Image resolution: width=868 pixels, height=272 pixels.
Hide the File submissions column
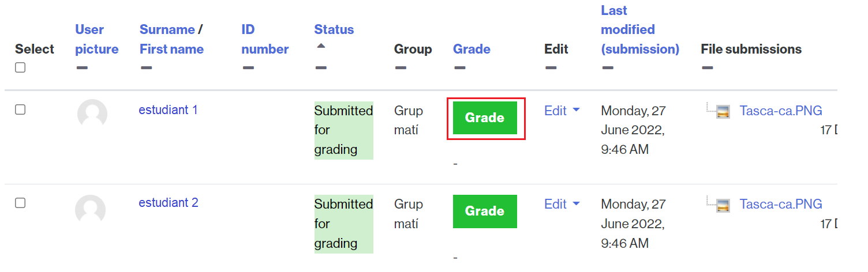point(708,68)
